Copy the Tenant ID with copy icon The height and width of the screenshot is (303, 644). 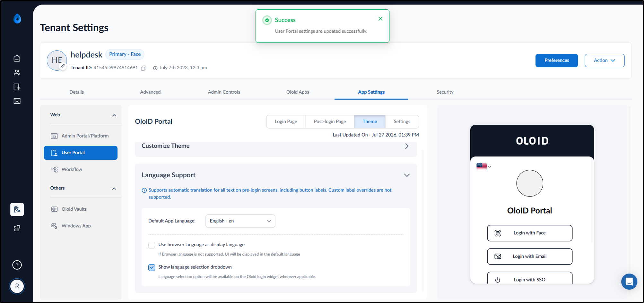(x=144, y=68)
